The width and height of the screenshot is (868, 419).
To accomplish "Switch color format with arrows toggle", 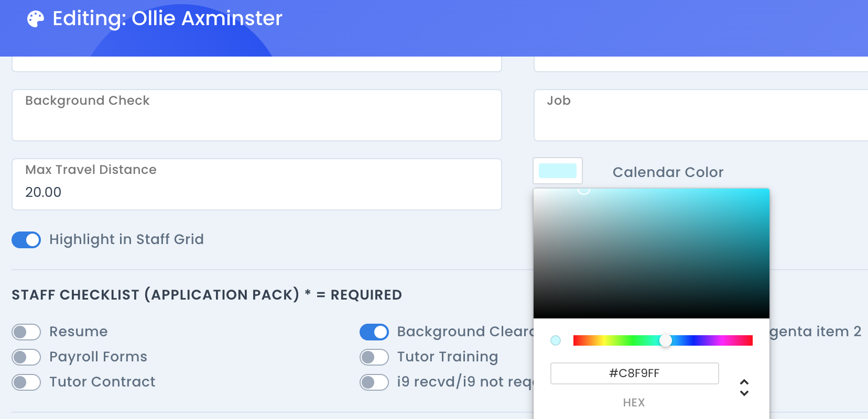I will [x=744, y=388].
